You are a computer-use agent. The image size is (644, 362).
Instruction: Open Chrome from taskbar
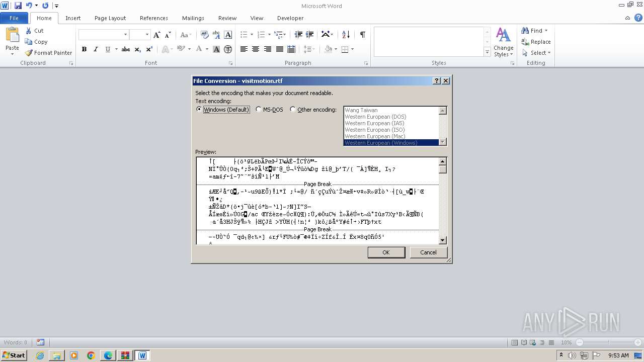tap(91, 355)
